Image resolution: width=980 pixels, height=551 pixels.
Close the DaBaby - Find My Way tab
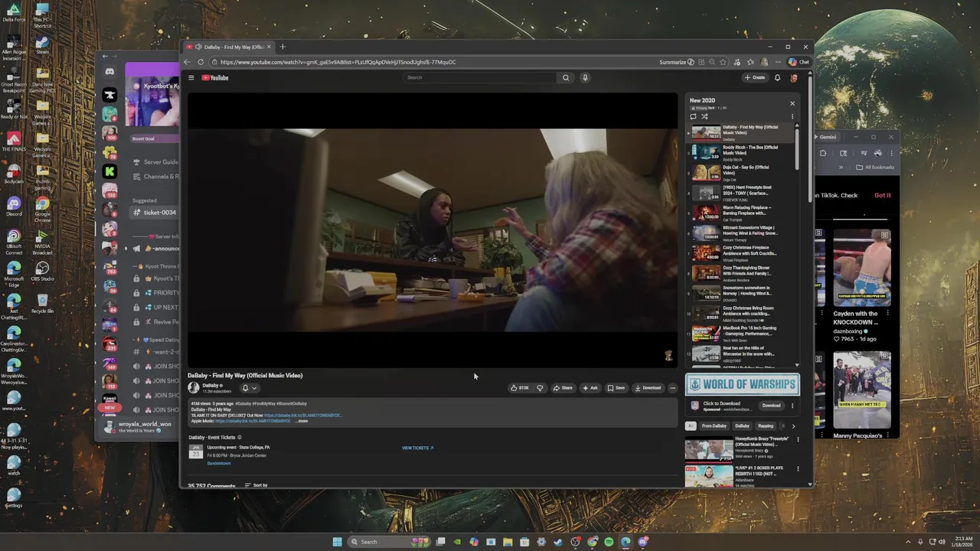coord(269,47)
